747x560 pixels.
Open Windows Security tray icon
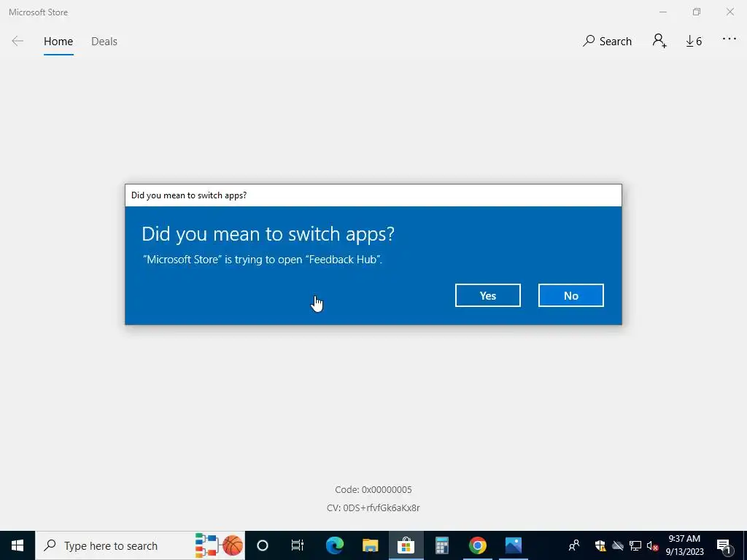600,545
